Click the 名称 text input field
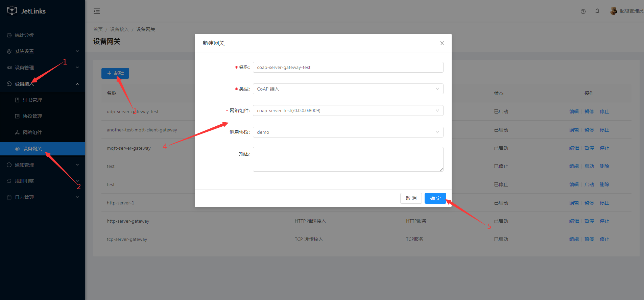Image resolution: width=644 pixels, height=300 pixels. pyautogui.click(x=348, y=67)
